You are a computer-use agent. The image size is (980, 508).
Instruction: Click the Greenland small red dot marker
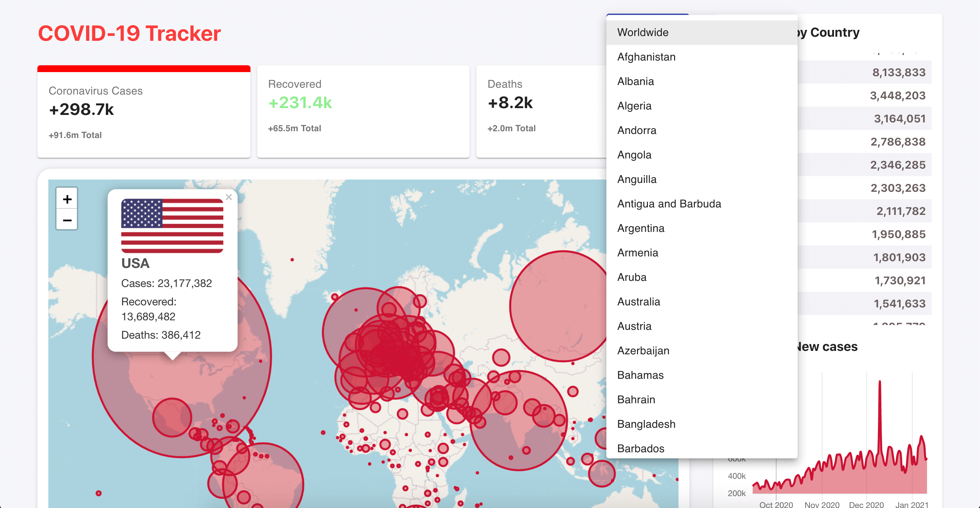click(x=292, y=260)
